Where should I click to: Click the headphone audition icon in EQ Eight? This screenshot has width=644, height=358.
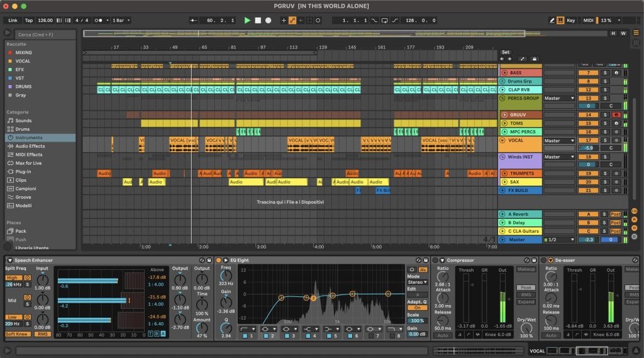pos(411,270)
